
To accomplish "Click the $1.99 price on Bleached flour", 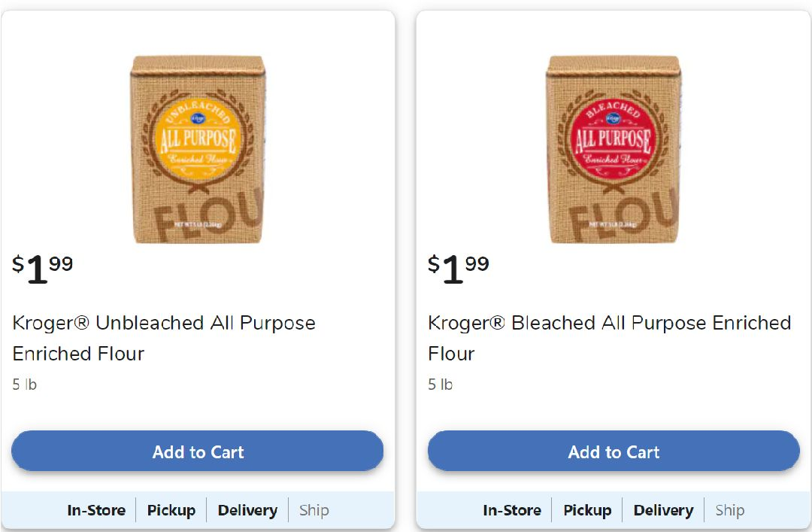I will pos(459,269).
